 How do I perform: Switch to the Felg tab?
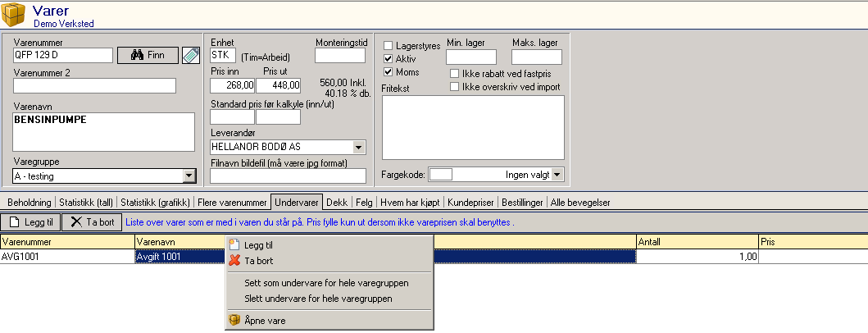coord(364,203)
